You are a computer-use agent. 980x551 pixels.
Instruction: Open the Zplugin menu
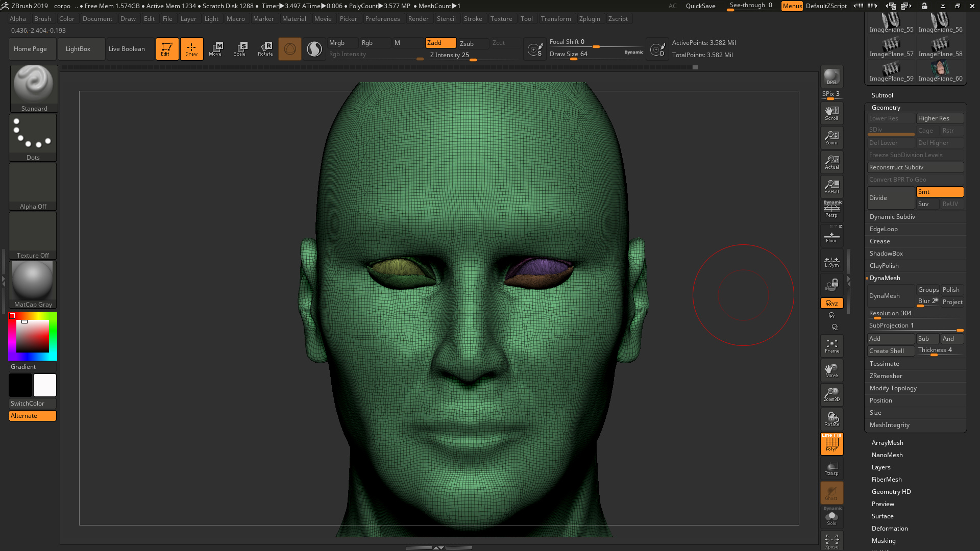pos(590,18)
